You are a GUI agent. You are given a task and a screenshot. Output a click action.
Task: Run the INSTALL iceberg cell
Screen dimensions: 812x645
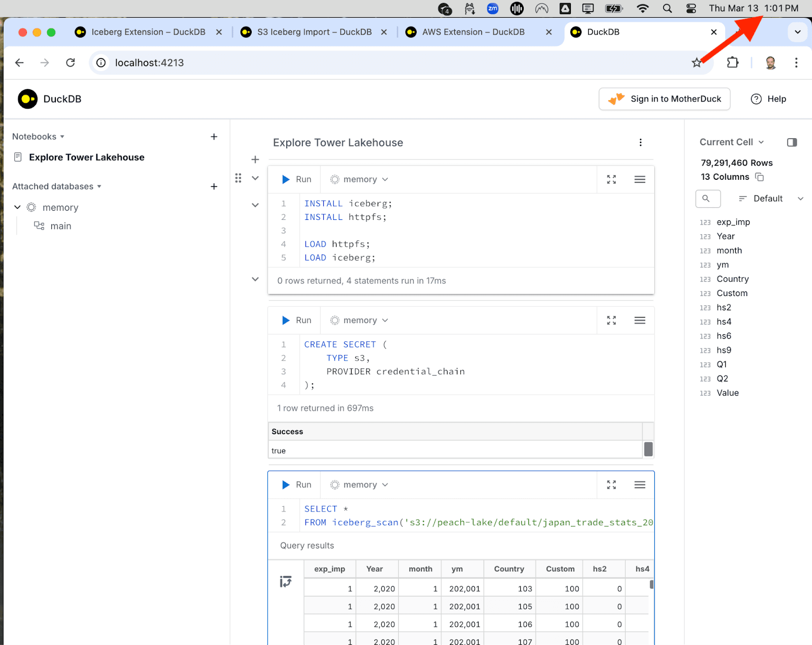296,179
